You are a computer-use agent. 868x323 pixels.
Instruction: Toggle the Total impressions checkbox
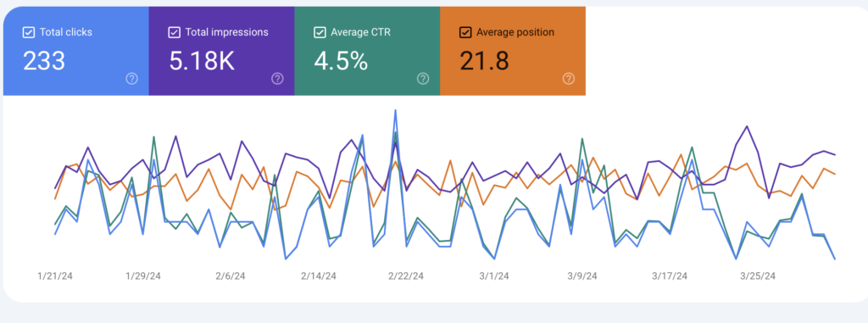click(174, 33)
